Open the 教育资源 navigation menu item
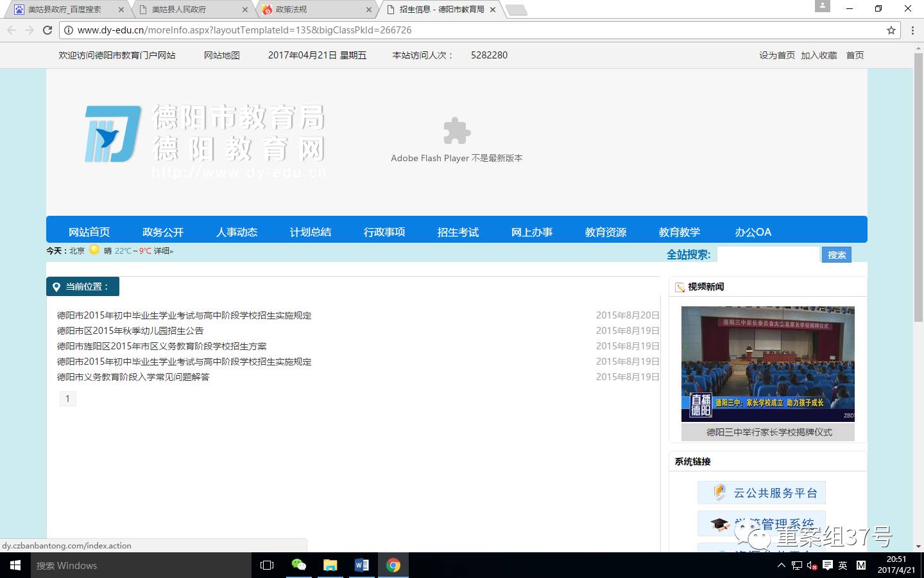Screen dimensions: 924x578 point(606,232)
